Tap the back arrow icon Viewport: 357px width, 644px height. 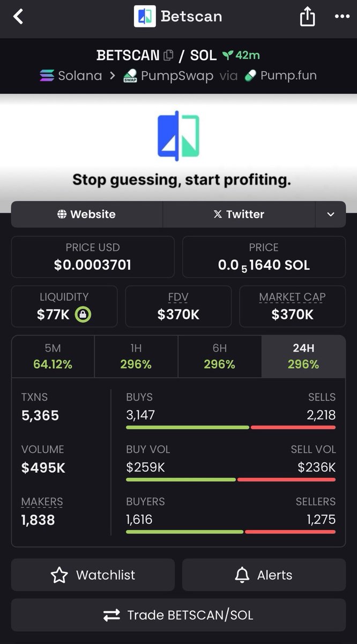coord(19,17)
